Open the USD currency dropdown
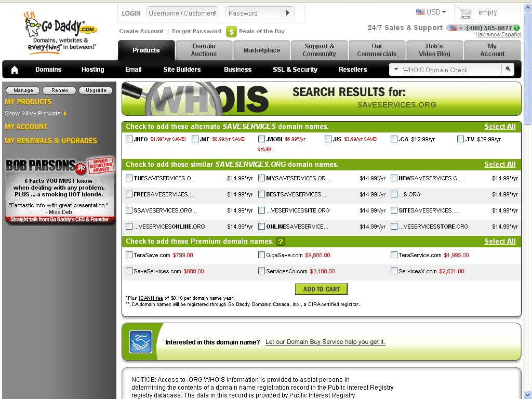532x399 pixels. 436,12
